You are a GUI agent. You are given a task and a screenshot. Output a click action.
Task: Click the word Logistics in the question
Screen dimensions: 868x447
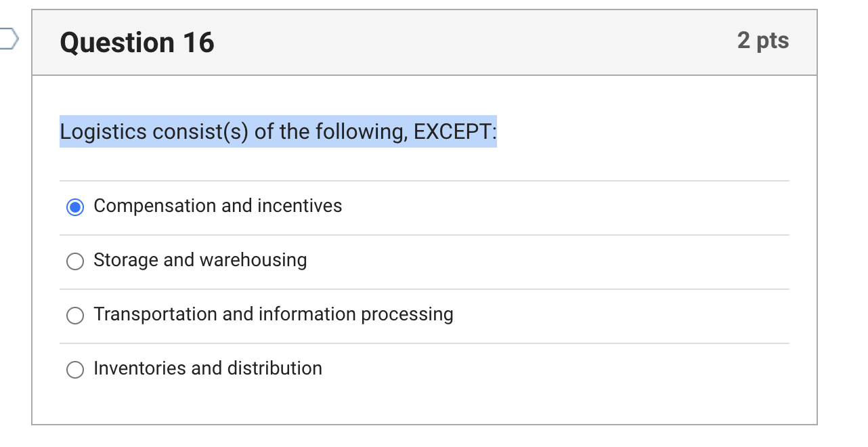coord(103,131)
